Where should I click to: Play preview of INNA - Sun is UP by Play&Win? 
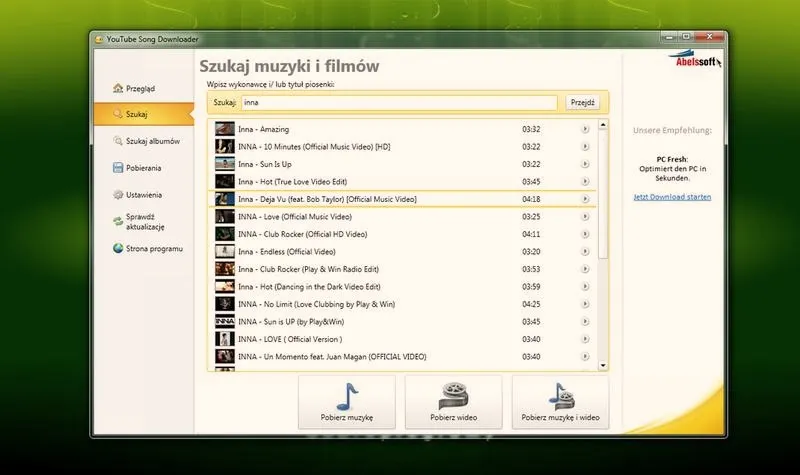pyautogui.click(x=585, y=321)
